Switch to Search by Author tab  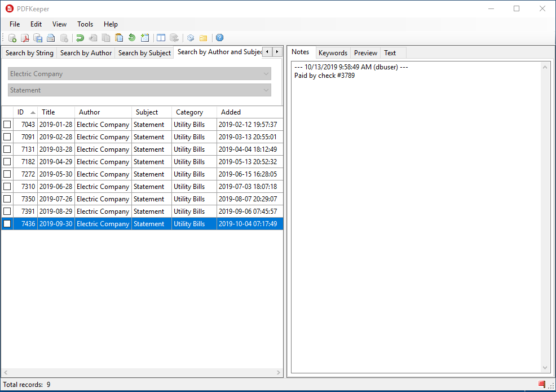click(86, 53)
